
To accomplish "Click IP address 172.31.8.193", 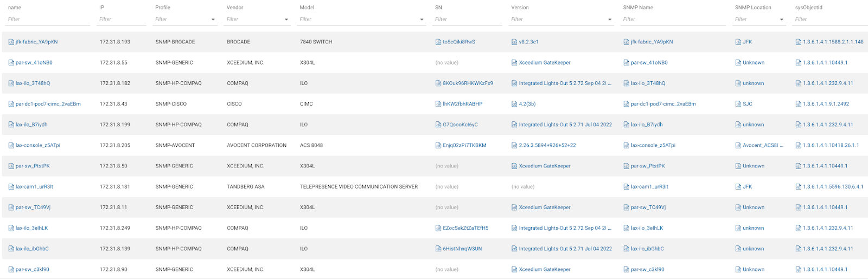I will point(115,42).
